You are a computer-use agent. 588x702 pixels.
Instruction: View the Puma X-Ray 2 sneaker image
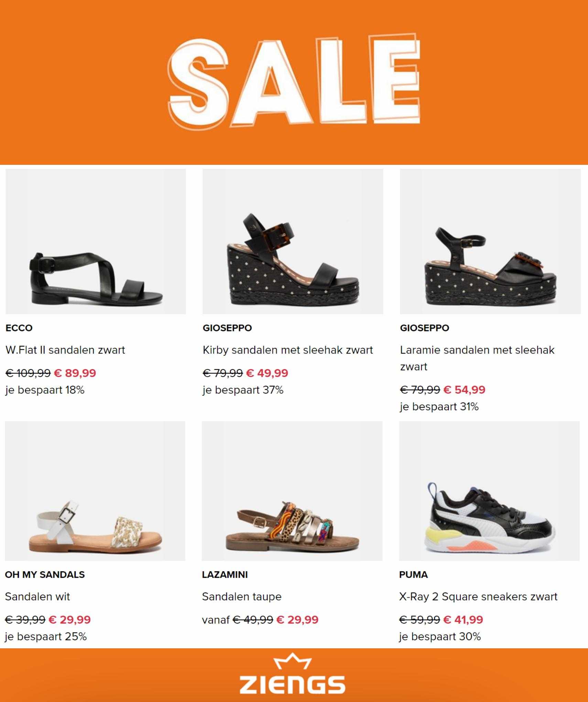(x=489, y=491)
